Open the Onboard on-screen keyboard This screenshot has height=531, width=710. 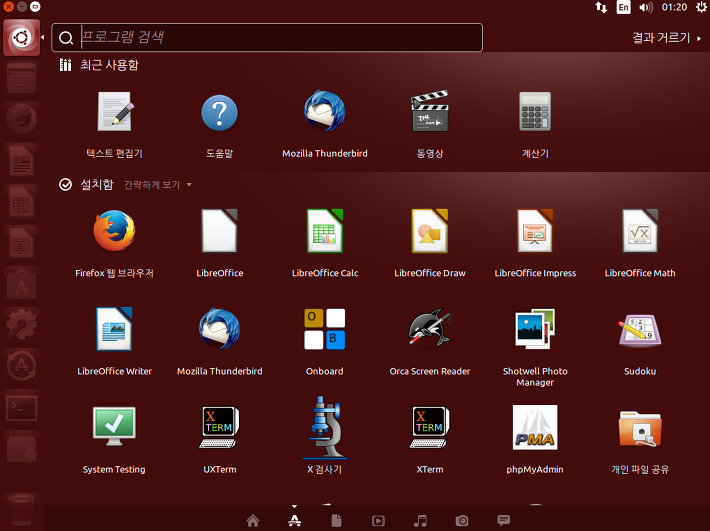point(325,329)
